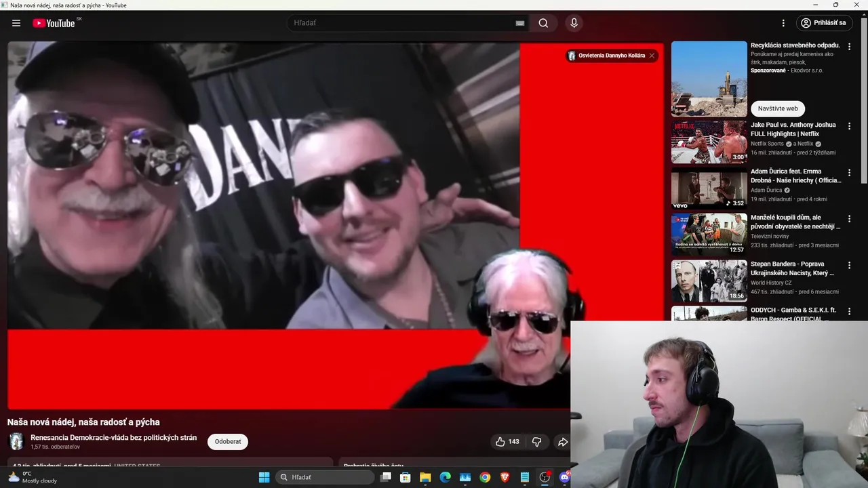Click the Renesancia Demokracie channel avatar

pyautogui.click(x=16, y=441)
